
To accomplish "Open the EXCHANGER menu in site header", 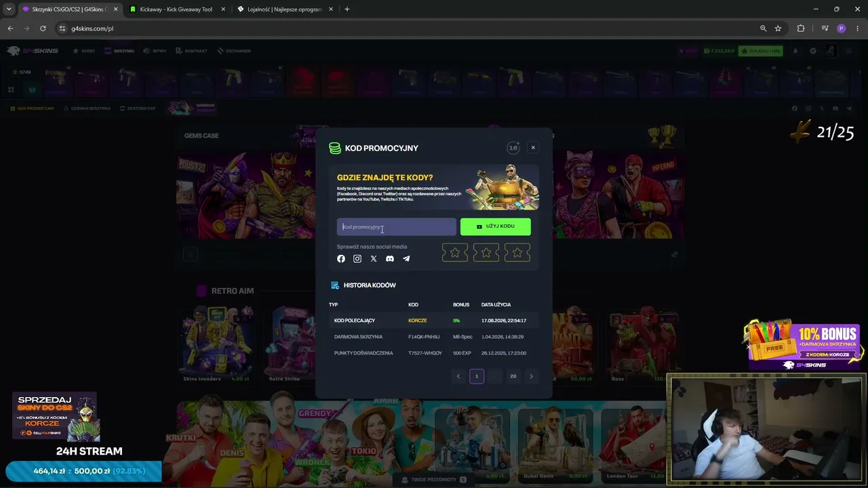I will click(234, 51).
